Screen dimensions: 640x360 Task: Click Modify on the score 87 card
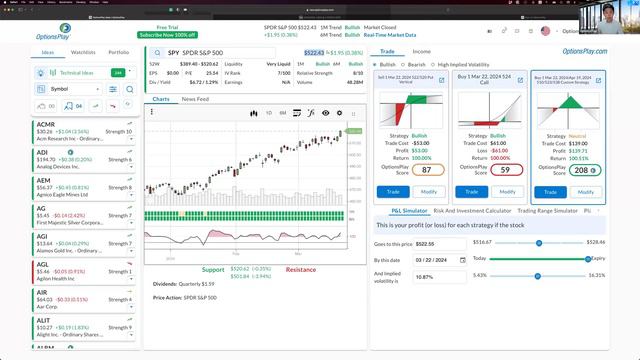tap(429, 192)
